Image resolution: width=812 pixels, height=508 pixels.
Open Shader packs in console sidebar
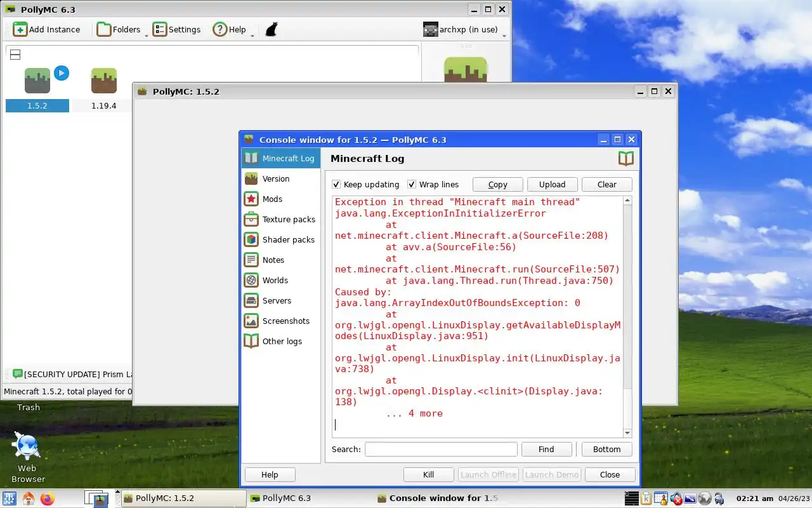280,239
